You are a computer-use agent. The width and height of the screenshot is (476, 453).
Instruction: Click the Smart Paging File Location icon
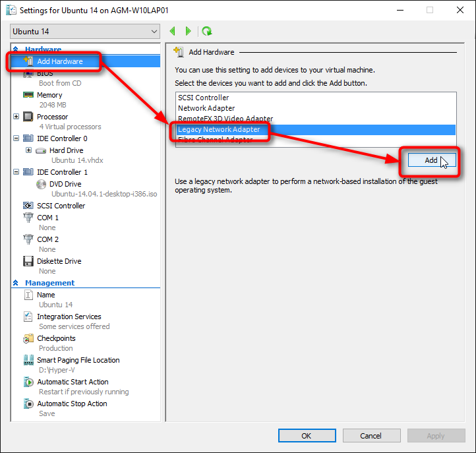coord(28,360)
